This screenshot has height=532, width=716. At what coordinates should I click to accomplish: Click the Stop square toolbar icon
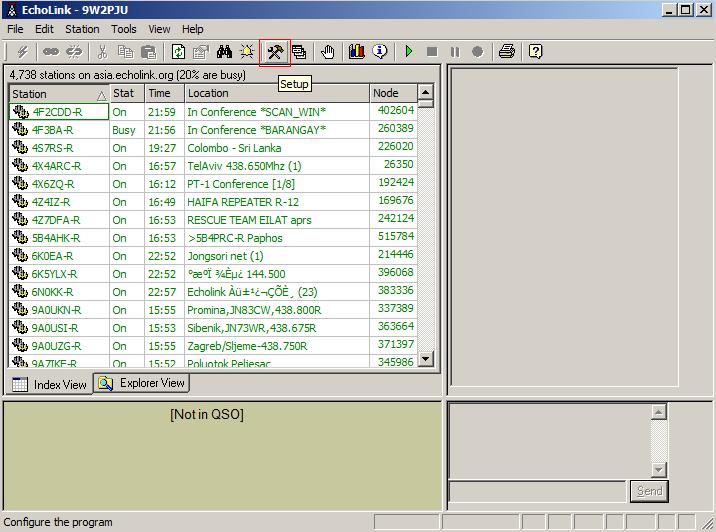click(432, 52)
